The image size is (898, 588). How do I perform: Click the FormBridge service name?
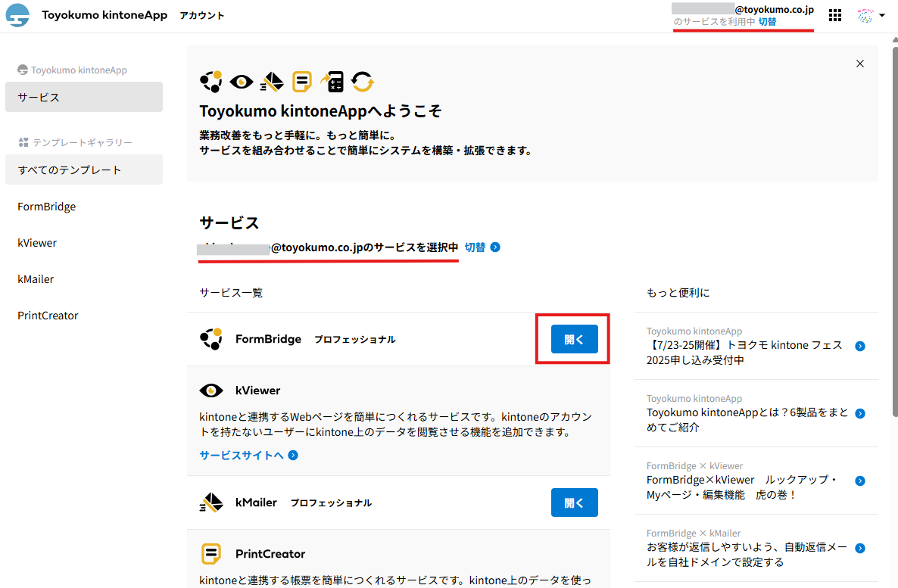pos(268,339)
